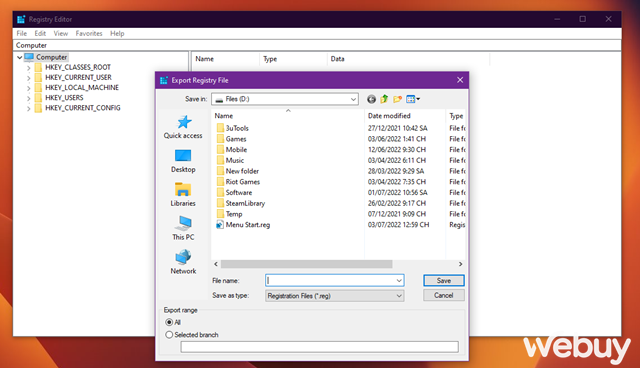Open Libraries in the places bar

click(183, 195)
